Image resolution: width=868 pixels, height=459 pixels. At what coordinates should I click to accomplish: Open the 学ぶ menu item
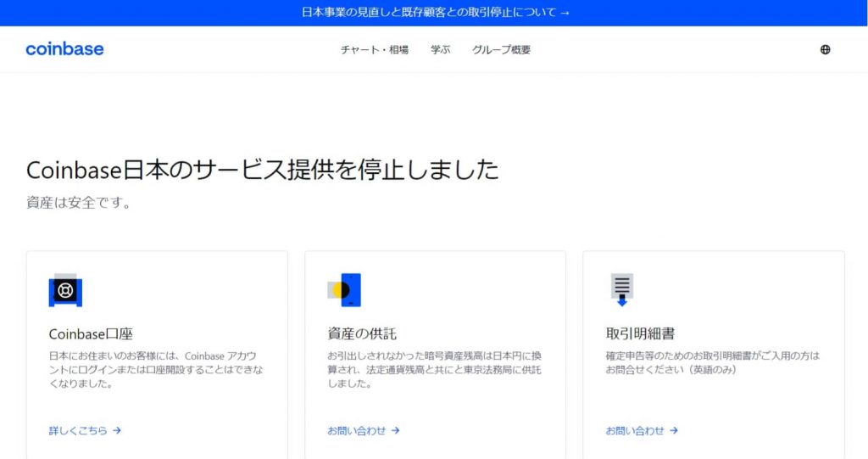click(x=441, y=50)
